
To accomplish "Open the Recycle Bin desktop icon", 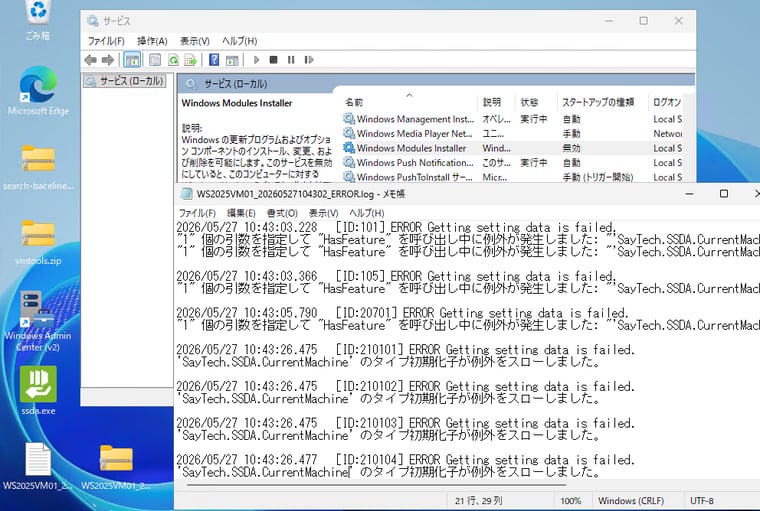I will pyautogui.click(x=37, y=19).
